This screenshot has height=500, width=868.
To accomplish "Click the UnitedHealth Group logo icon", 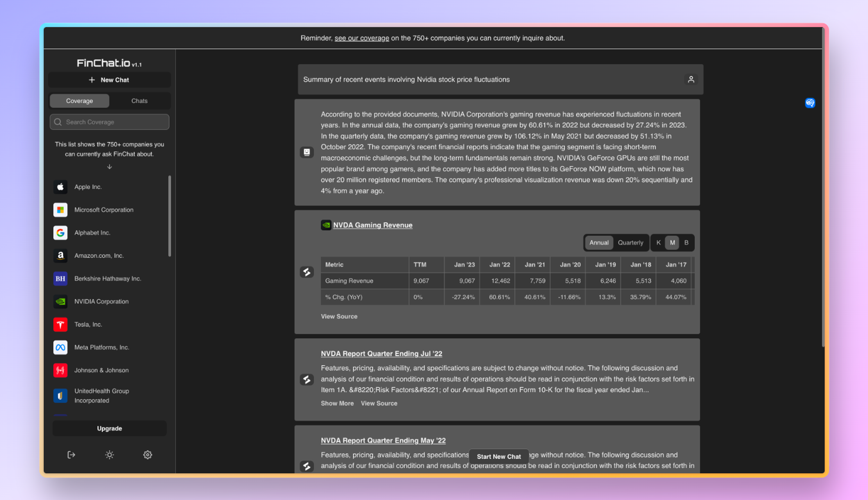I will pyautogui.click(x=60, y=396).
